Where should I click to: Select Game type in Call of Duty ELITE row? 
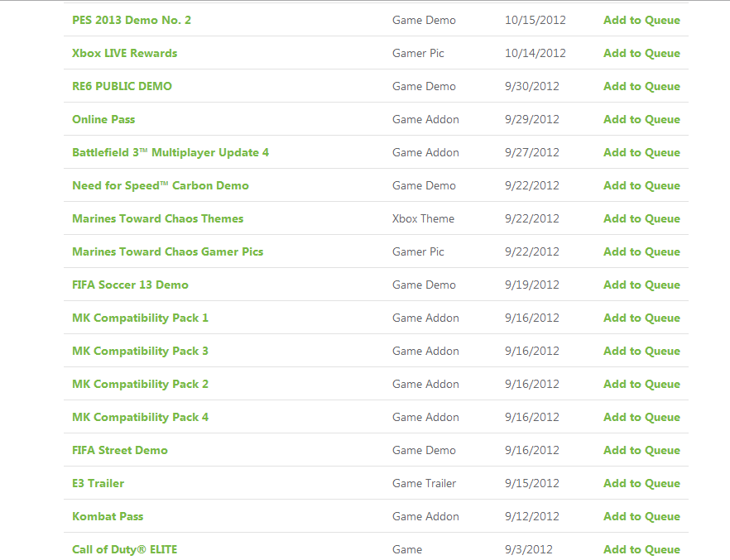pyautogui.click(x=407, y=549)
